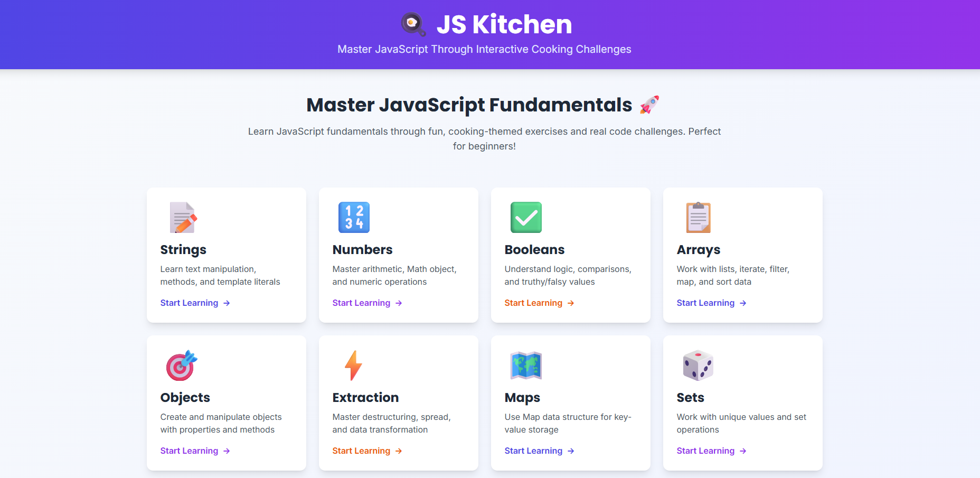Viewport: 980px width, 478px height.
Task: Click the Maps description about key-value storage
Action: pos(568,424)
